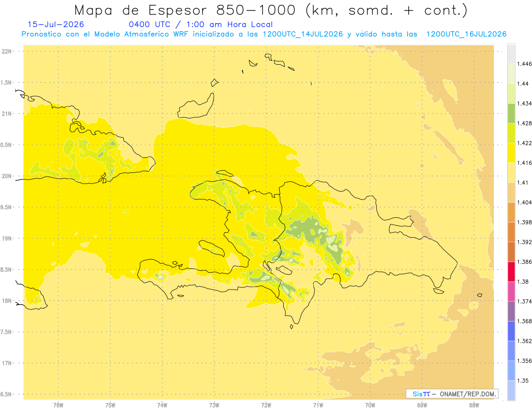The height and width of the screenshot is (411, 532).
Task: Click the longitude label '73W'
Action: click(214, 405)
